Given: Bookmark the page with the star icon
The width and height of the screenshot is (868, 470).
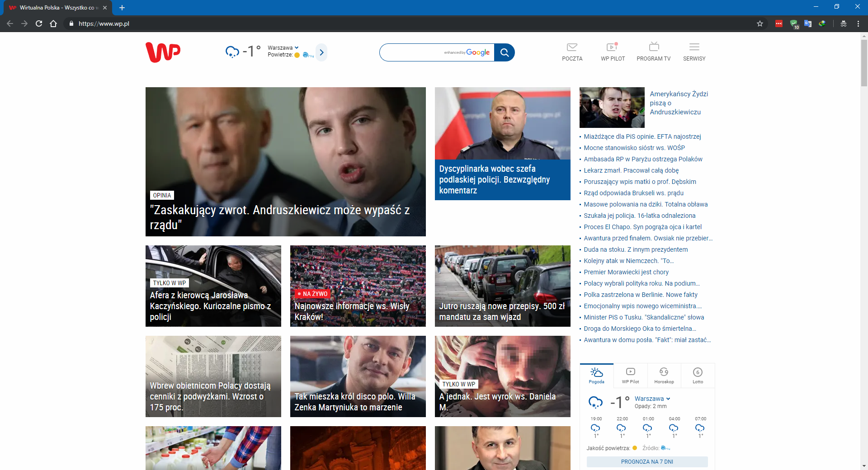Looking at the screenshot, I should coord(760,23).
